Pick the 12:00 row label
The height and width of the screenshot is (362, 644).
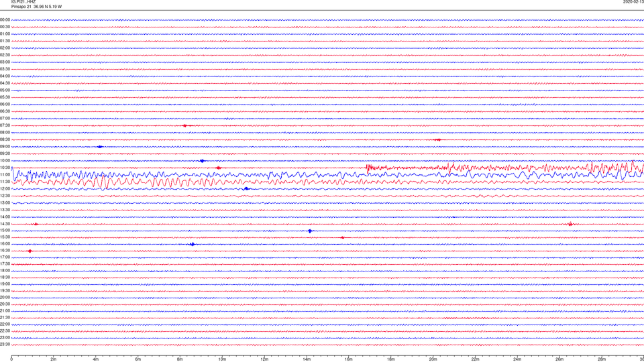5,189
